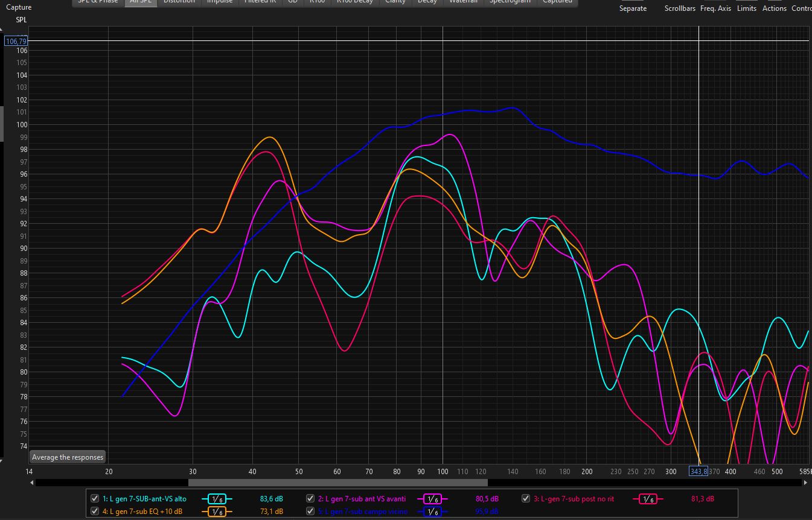This screenshot has width=812, height=520.
Task: Uncheck trace 3 L-gen 7-sub post no rit
Action: pos(526,499)
